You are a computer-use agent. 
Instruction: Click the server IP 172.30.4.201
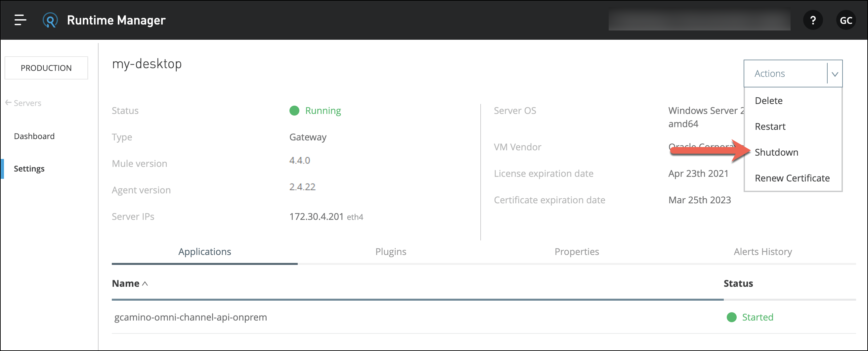316,217
